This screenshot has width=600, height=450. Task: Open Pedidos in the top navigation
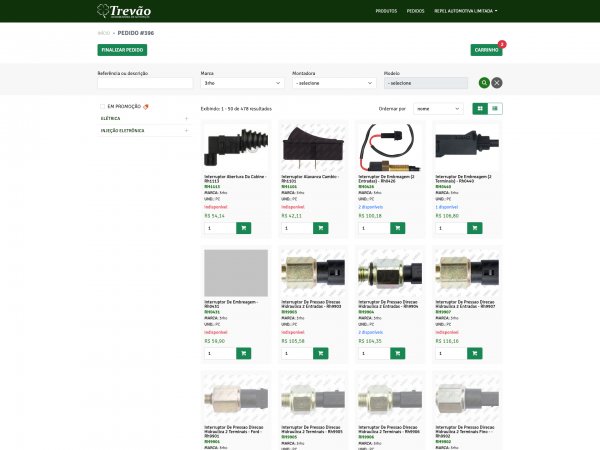tap(415, 11)
